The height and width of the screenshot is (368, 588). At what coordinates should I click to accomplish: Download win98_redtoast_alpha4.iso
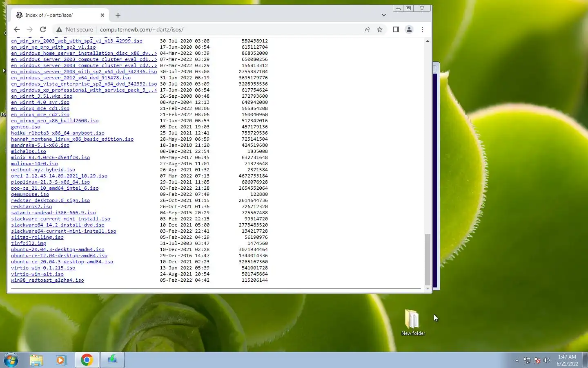[47, 280]
